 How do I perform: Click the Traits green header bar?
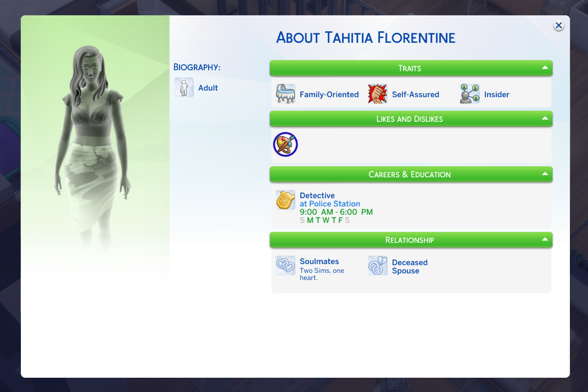coord(410,68)
